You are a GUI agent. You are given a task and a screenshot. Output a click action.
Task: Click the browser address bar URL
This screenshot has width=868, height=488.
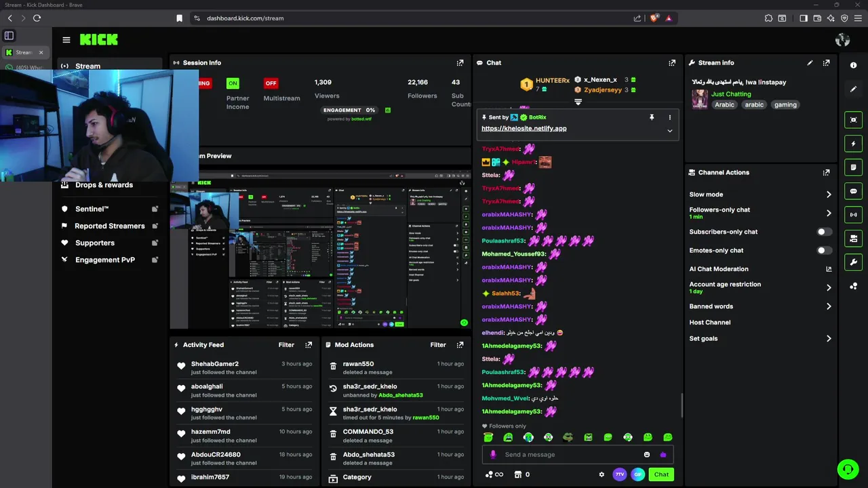click(x=245, y=18)
